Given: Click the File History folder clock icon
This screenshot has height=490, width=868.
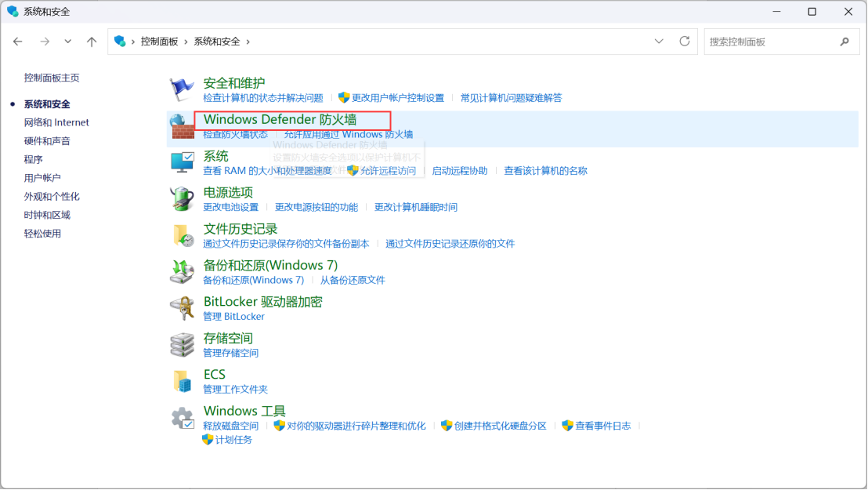Looking at the screenshot, I should 183,235.
